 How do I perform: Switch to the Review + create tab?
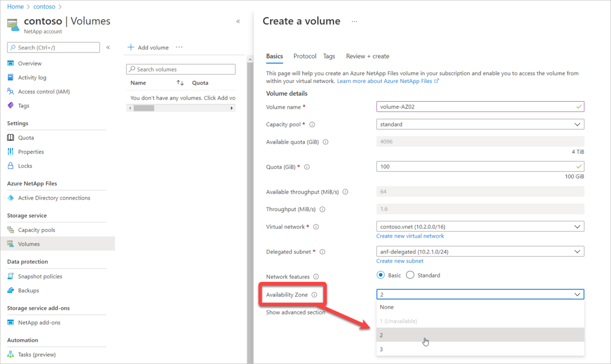[368, 56]
